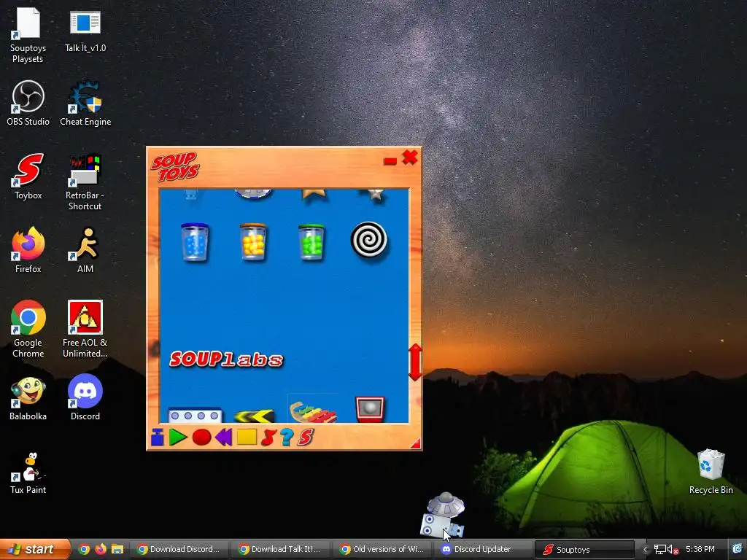This screenshot has width=747, height=560.
Task: Launch Discord from desktop icon
Action: (85, 398)
